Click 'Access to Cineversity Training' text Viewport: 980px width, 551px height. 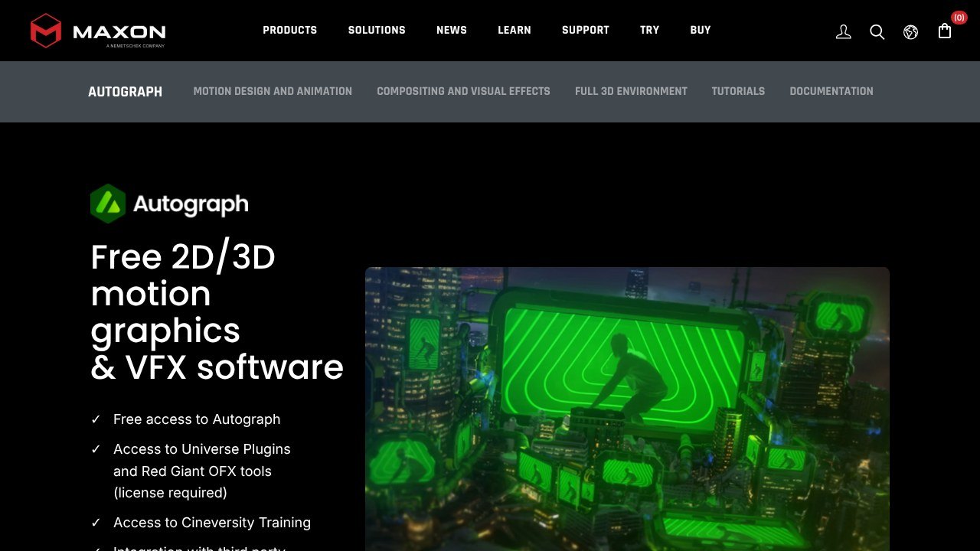click(212, 523)
